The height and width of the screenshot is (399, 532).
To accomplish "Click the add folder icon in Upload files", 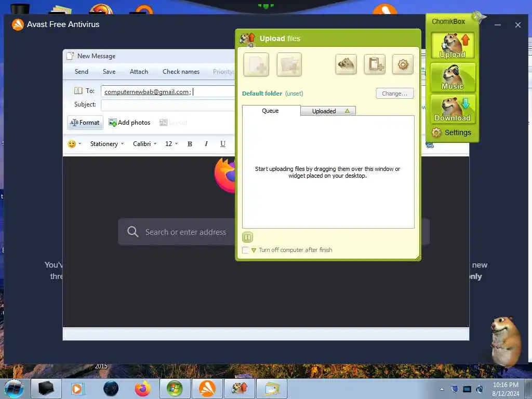I will [x=289, y=64].
